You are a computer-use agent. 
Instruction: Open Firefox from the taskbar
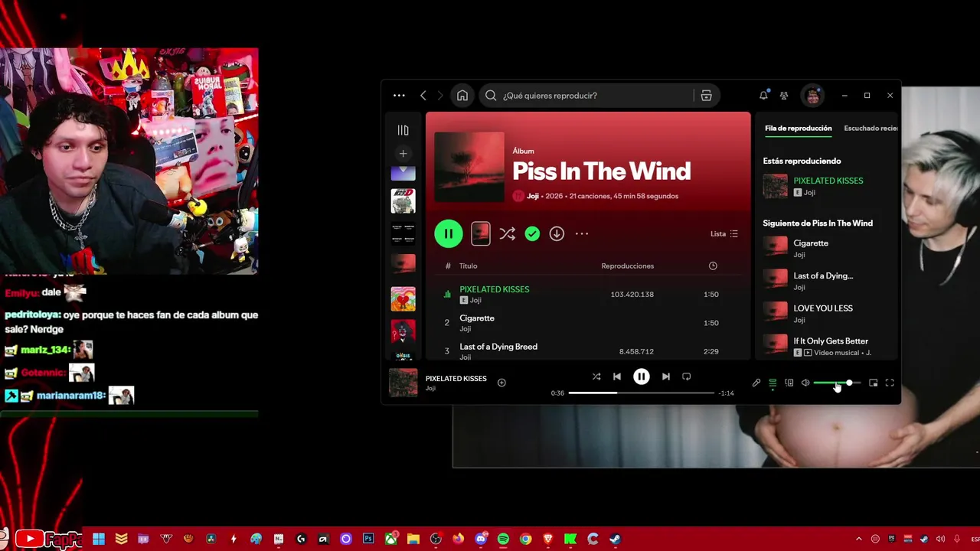click(458, 539)
